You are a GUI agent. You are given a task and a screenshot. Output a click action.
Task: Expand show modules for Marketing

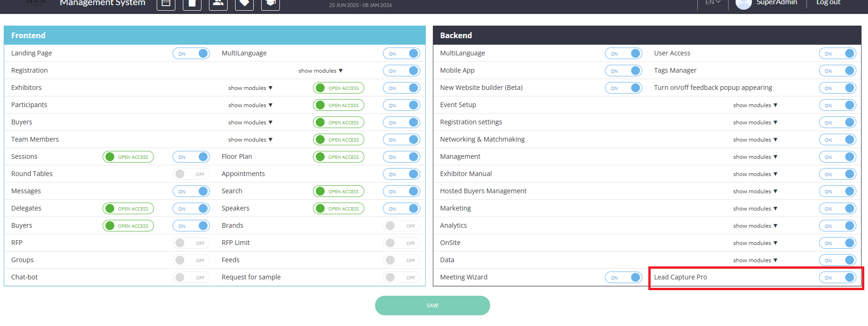pos(756,209)
